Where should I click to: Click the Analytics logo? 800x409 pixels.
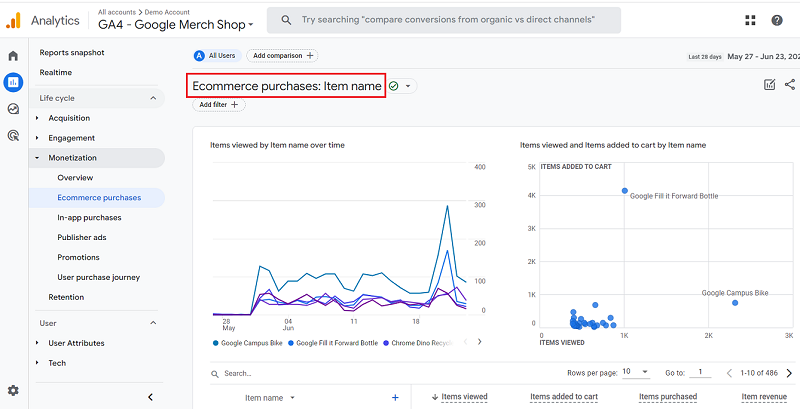point(13,20)
